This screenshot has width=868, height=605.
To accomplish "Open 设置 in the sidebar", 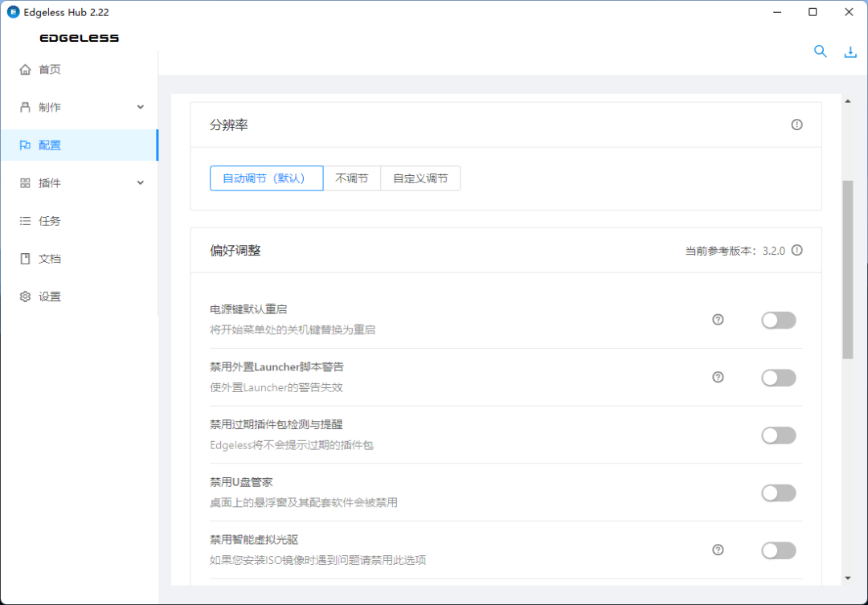I will (50, 296).
